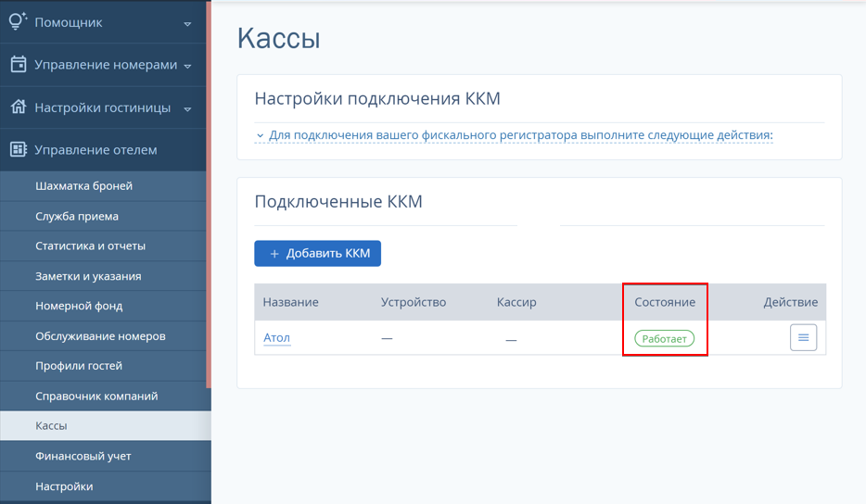Open the action menu for the Атол row
Screen dimensions: 866x504
pyautogui.click(x=803, y=337)
